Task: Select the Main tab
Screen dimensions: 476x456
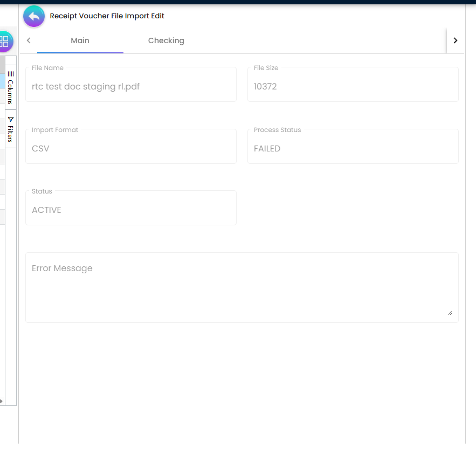Action: tap(80, 40)
